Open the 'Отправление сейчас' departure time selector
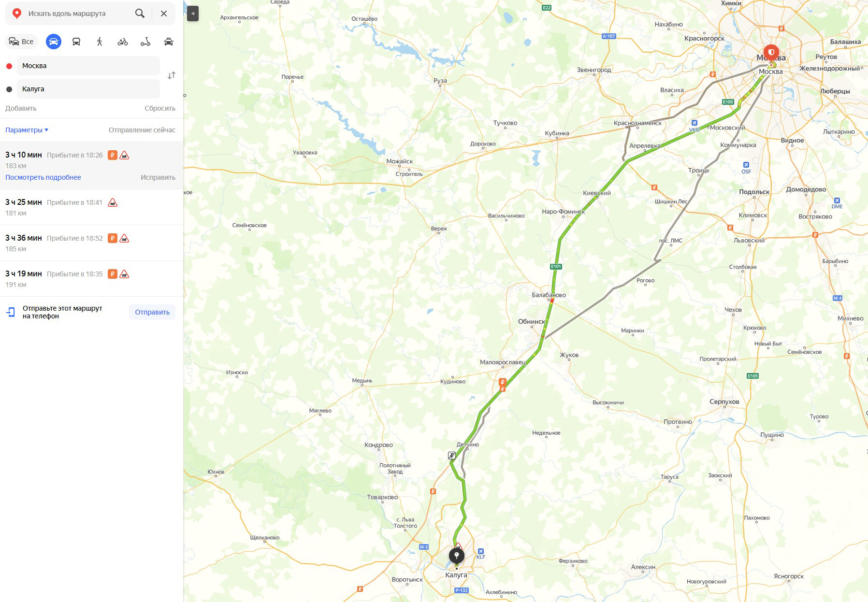Image resolution: width=868 pixels, height=602 pixels. pyautogui.click(x=142, y=130)
